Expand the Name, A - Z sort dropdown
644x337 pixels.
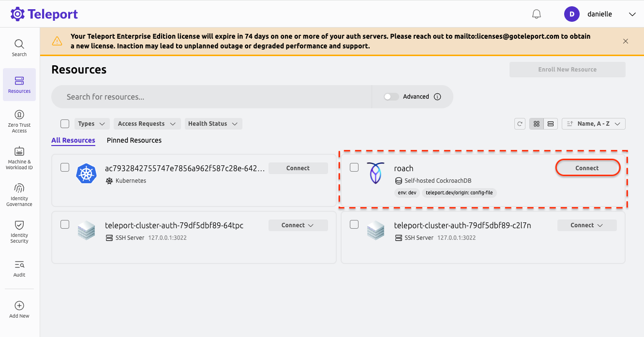593,123
